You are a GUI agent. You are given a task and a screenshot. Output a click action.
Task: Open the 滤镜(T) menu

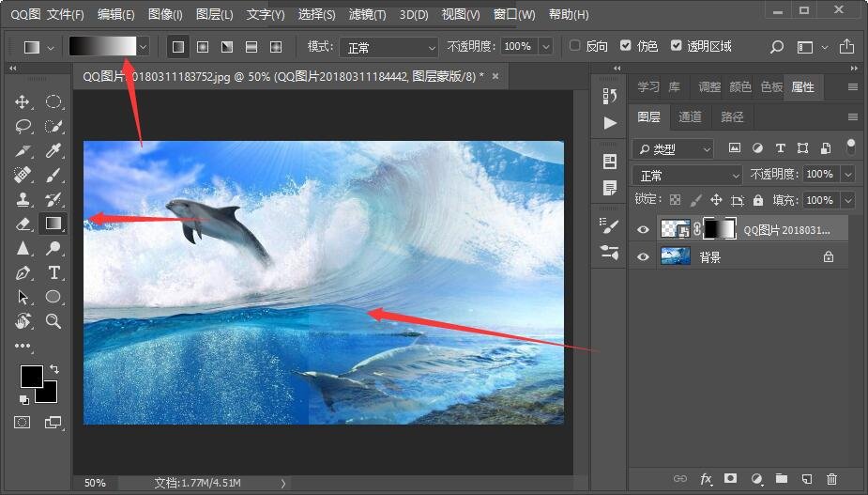367,14
